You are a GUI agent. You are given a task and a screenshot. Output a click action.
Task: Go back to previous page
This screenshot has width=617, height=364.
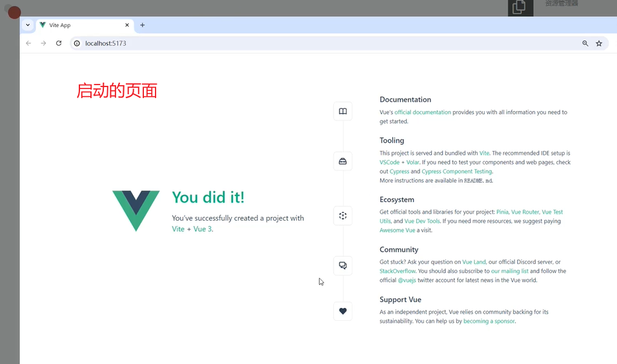pyautogui.click(x=28, y=43)
